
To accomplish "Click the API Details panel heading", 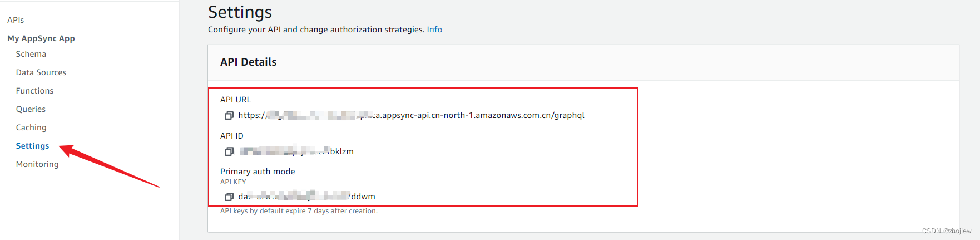I will [249, 62].
